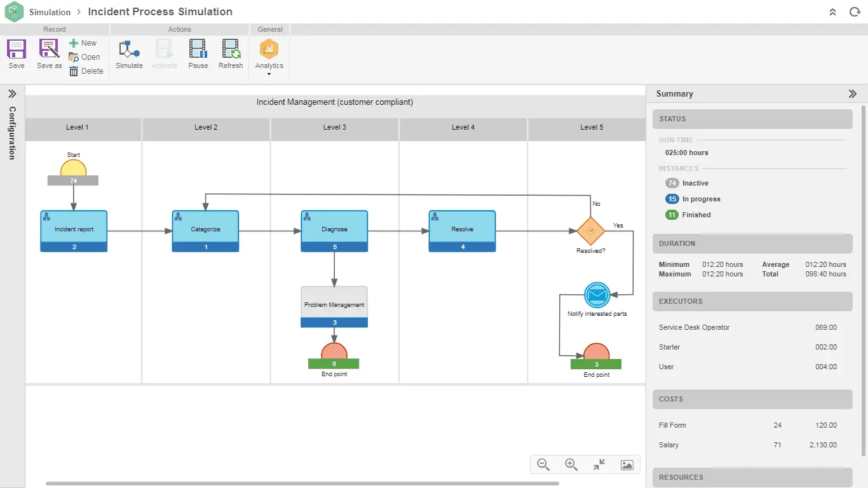Click the Save icon
Viewport: 868px width, 488px height.
coord(16,54)
